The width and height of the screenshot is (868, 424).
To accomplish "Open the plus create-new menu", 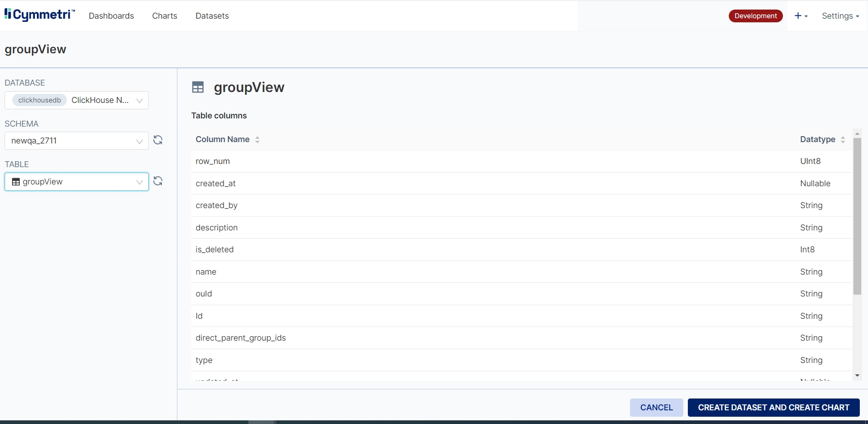I will point(800,16).
